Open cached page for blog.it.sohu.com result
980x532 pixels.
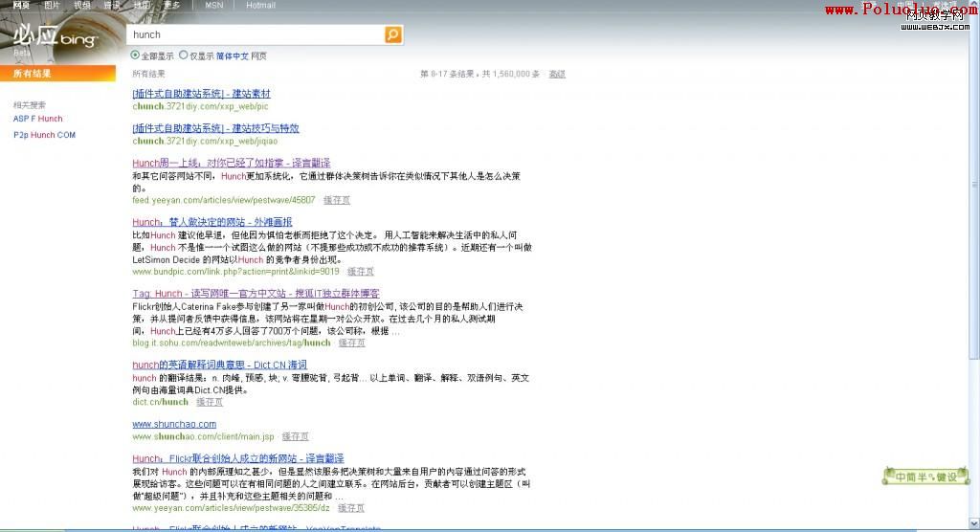pos(352,343)
